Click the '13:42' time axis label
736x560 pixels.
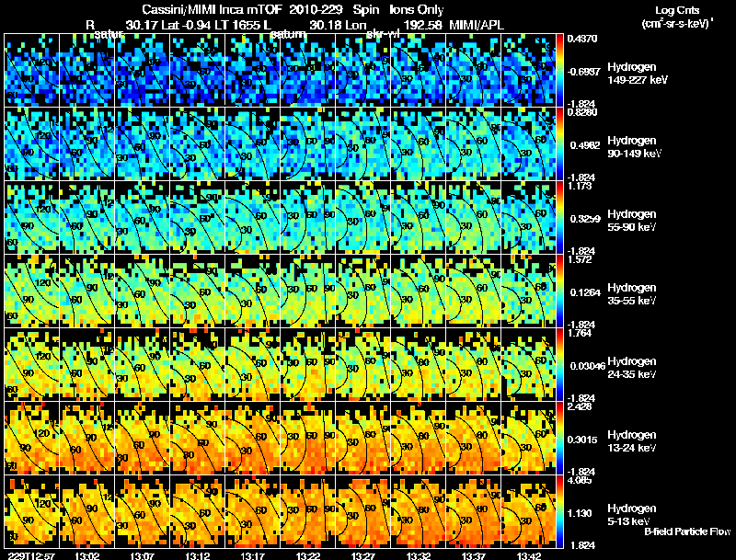[x=530, y=556]
